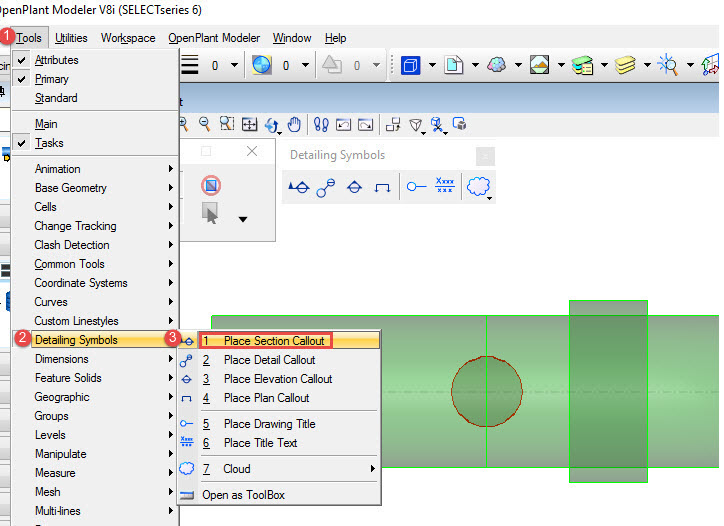Expand the Coordinate Systems submenu
Viewport: 724px width, 526px height.
tap(95, 283)
